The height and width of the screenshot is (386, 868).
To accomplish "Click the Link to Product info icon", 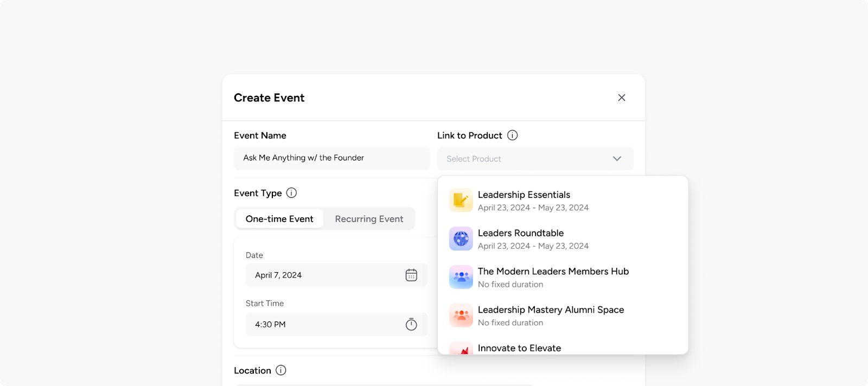I will (x=512, y=136).
